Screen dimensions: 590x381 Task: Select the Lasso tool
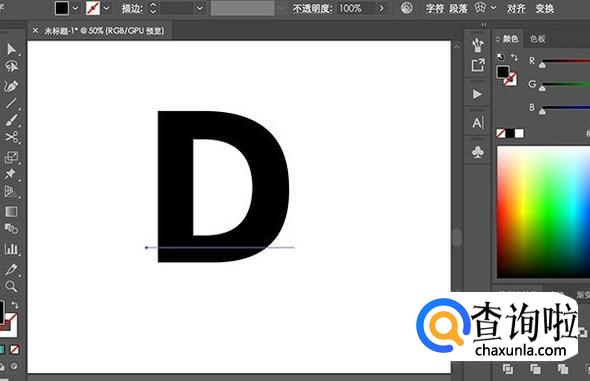point(11,67)
